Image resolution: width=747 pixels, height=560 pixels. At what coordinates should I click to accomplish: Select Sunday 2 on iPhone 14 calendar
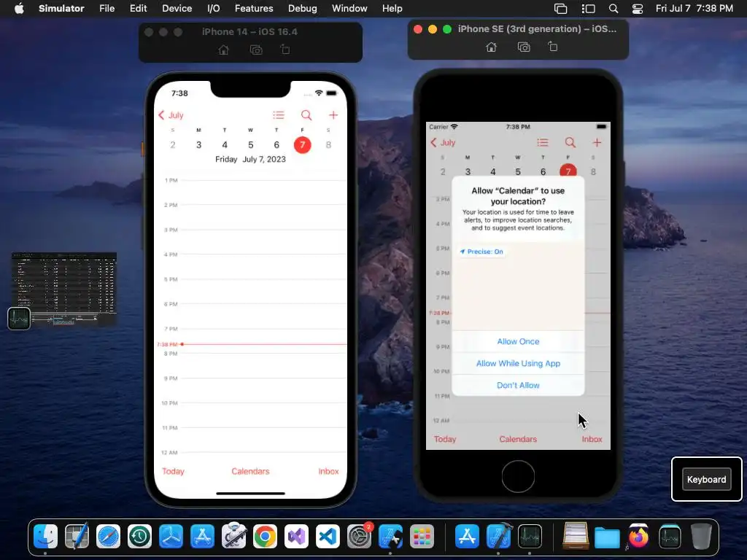pyautogui.click(x=173, y=145)
